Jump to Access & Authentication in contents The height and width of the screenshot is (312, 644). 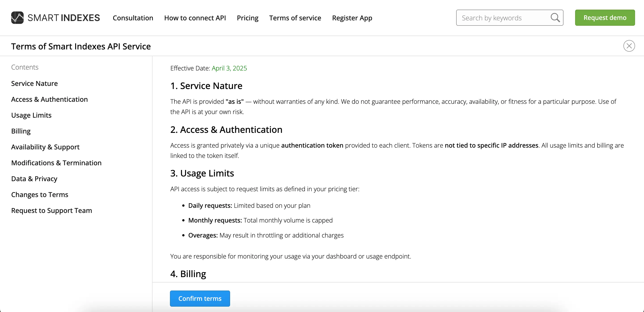coord(49,99)
